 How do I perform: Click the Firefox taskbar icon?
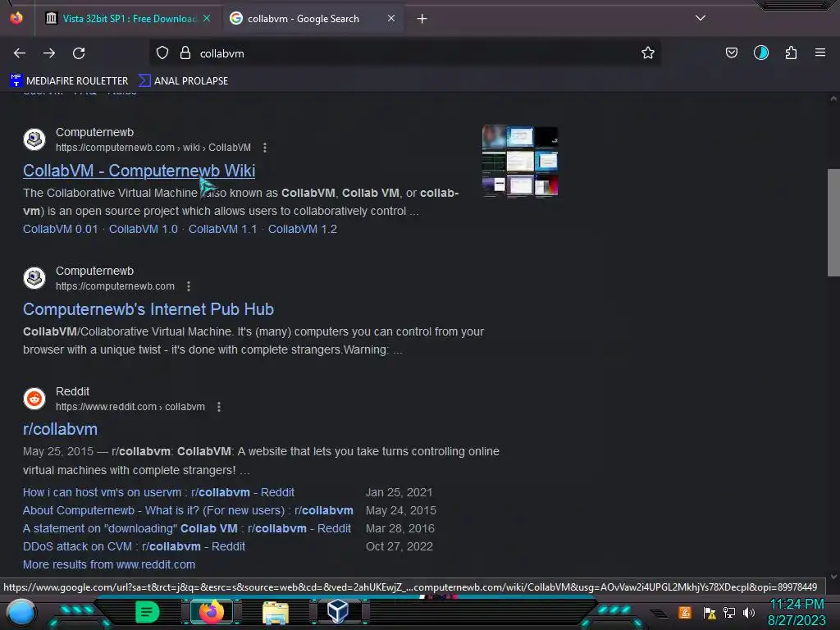211,612
